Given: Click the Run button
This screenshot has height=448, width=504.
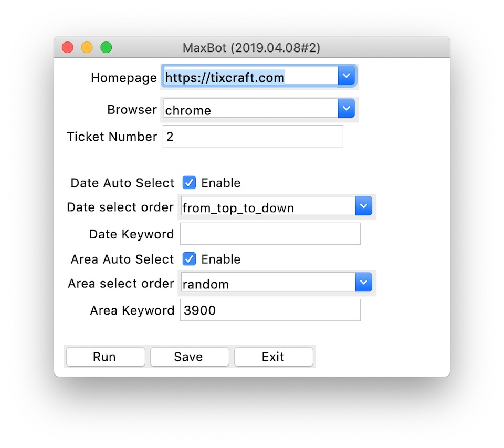Looking at the screenshot, I should click(x=106, y=357).
